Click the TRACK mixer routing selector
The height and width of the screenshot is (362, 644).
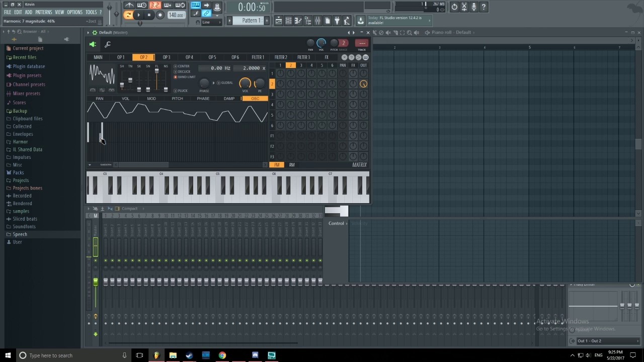362,43
